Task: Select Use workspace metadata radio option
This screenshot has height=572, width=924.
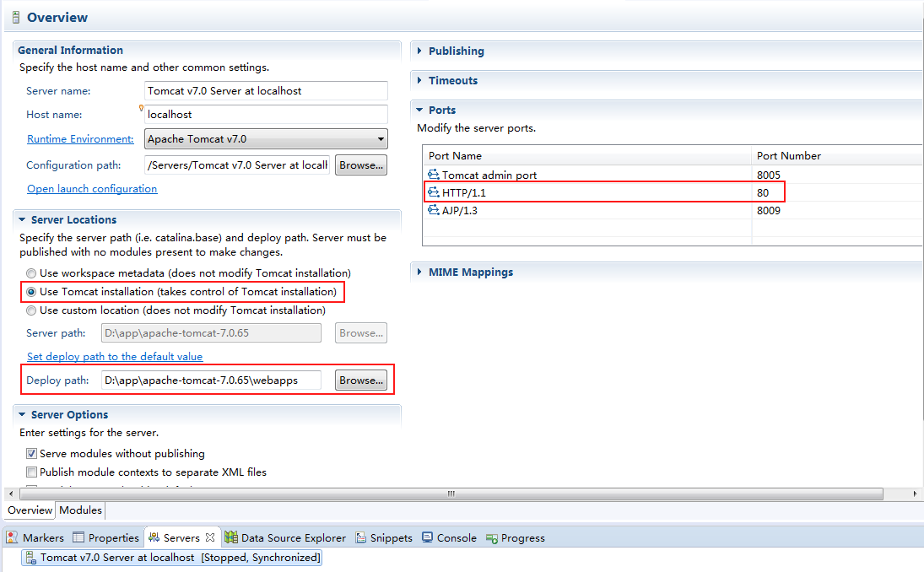Action: click(31, 273)
